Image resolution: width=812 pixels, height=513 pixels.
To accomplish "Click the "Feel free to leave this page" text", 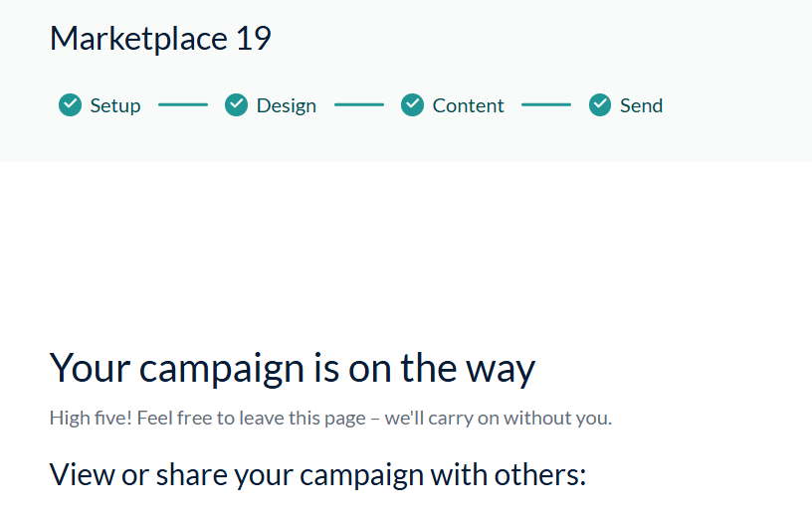I will click(252, 418).
